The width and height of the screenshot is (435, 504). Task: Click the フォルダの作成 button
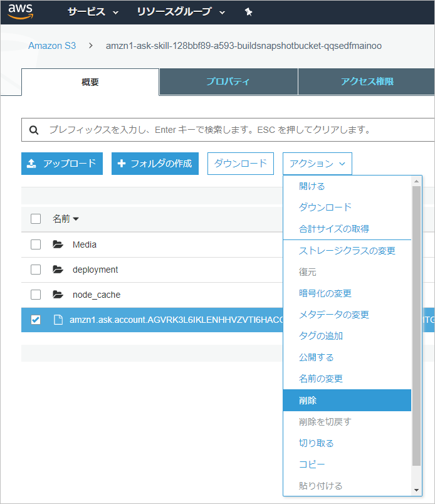pyautogui.click(x=155, y=164)
